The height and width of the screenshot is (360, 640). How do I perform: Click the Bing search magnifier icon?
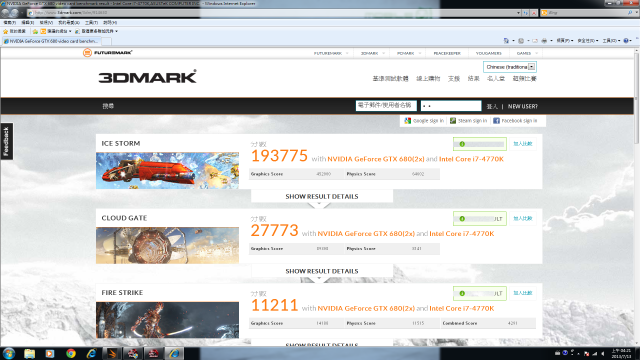(x=630, y=13)
